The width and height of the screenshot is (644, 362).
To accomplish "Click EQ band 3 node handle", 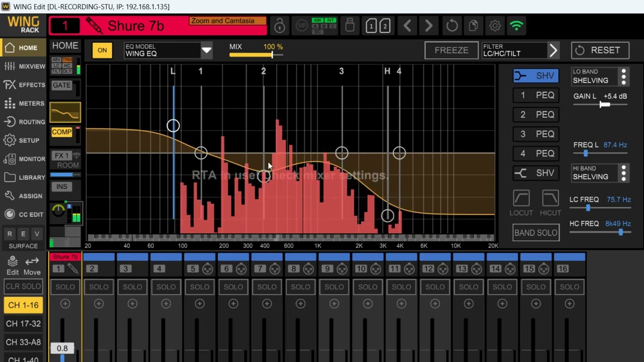I will pyautogui.click(x=342, y=153).
